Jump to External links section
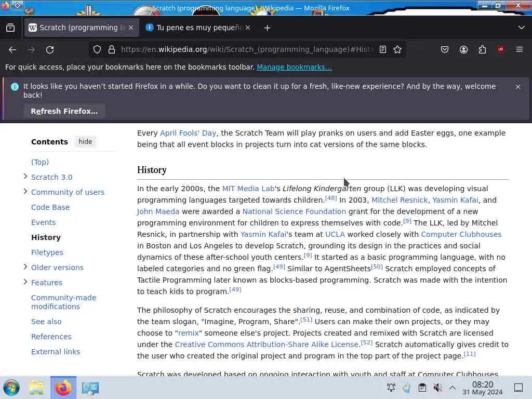Screen dimensions: 532x399 (x=55, y=352)
